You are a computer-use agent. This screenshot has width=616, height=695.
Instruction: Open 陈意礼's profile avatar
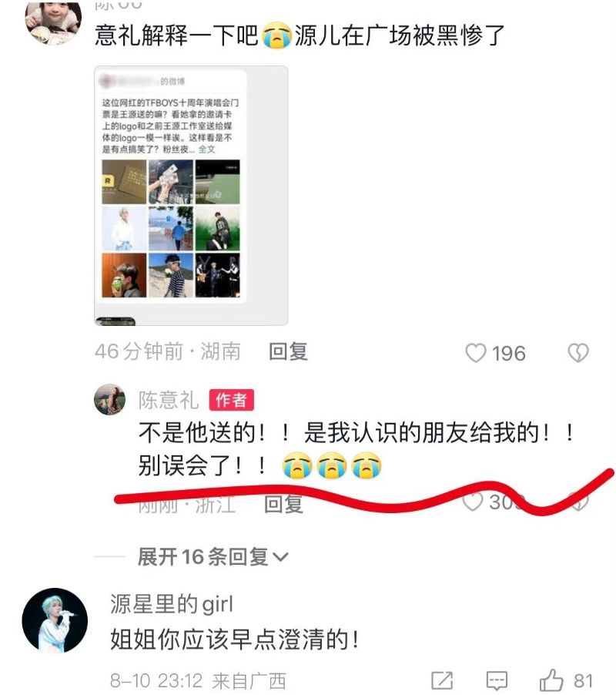(110, 399)
